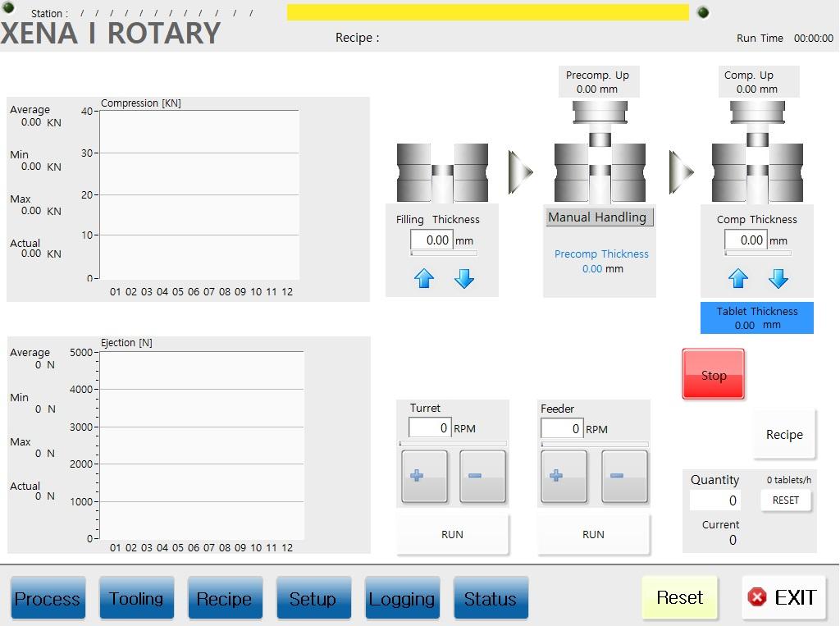Start the Feeder with RUN
The width and height of the screenshot is (840, 626).
click(x=593, y=534)
